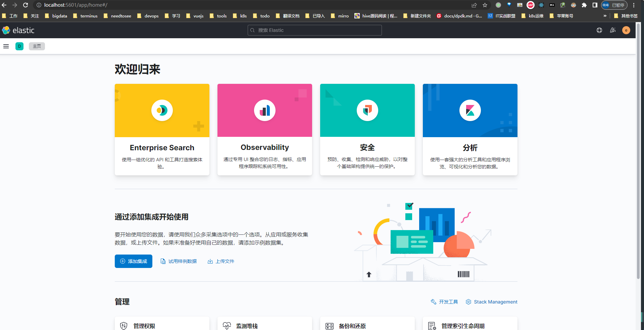Open the Stack Management link
Viewport: 644px width, 330px height.
(492, 302)
